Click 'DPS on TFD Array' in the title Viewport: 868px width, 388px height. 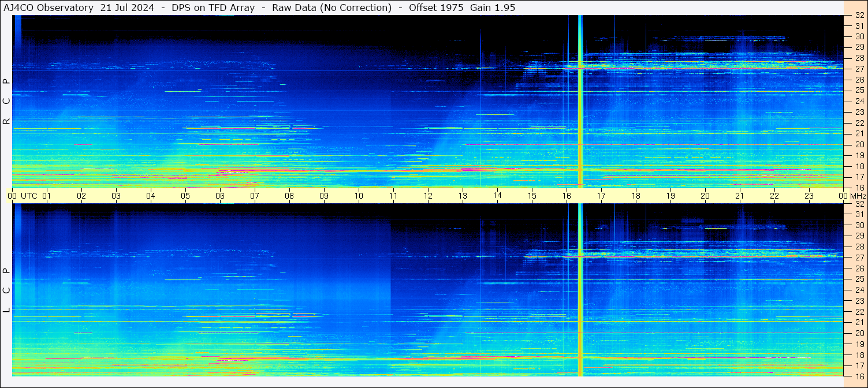213,8
